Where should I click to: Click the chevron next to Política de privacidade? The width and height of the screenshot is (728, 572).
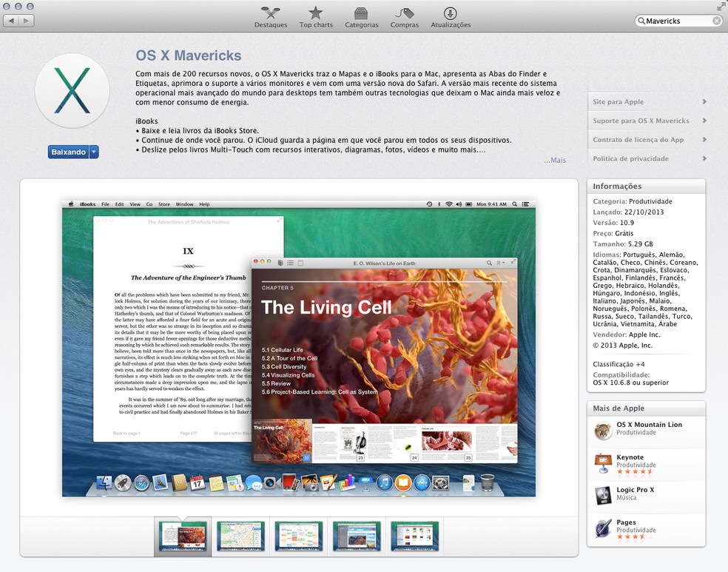(704, 158)
